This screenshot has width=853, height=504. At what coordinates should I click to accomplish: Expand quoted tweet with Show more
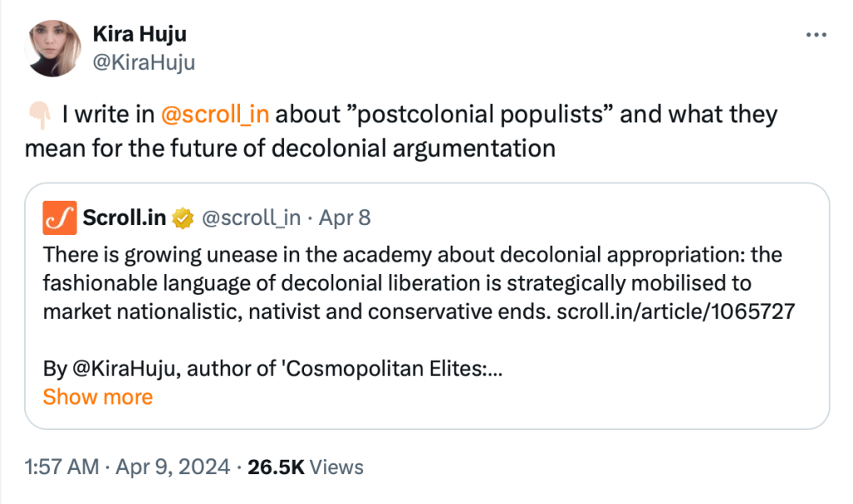tap(97, 397)
